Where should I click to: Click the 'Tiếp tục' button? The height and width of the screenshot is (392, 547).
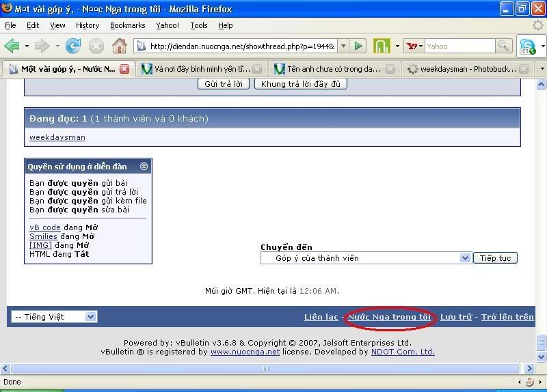[495, 258]
